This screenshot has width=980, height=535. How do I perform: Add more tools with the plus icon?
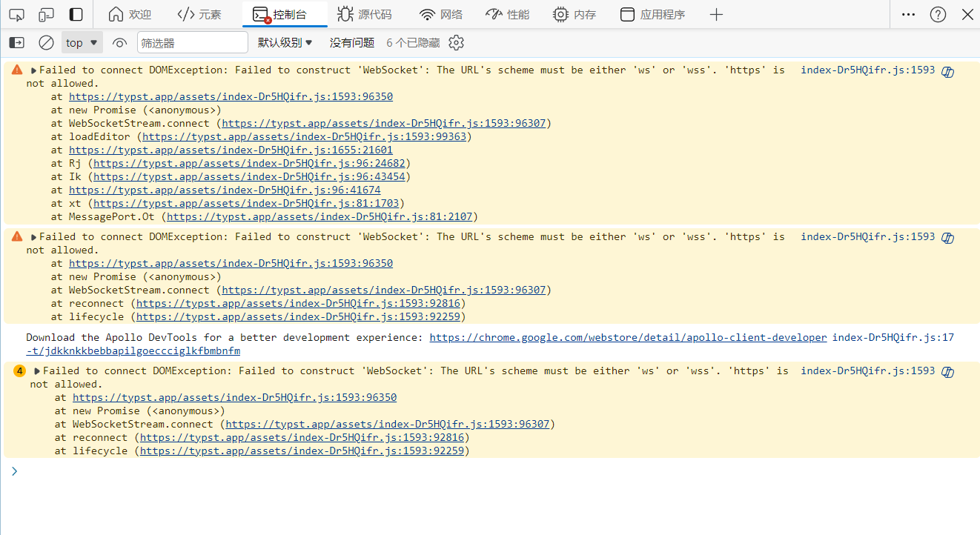716,14
